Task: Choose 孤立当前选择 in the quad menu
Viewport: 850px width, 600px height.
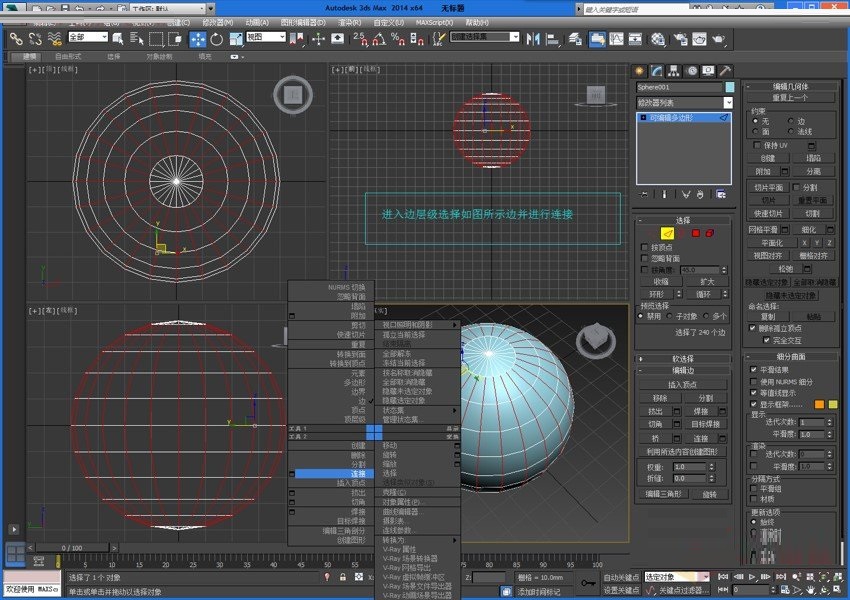Action: 404,334
